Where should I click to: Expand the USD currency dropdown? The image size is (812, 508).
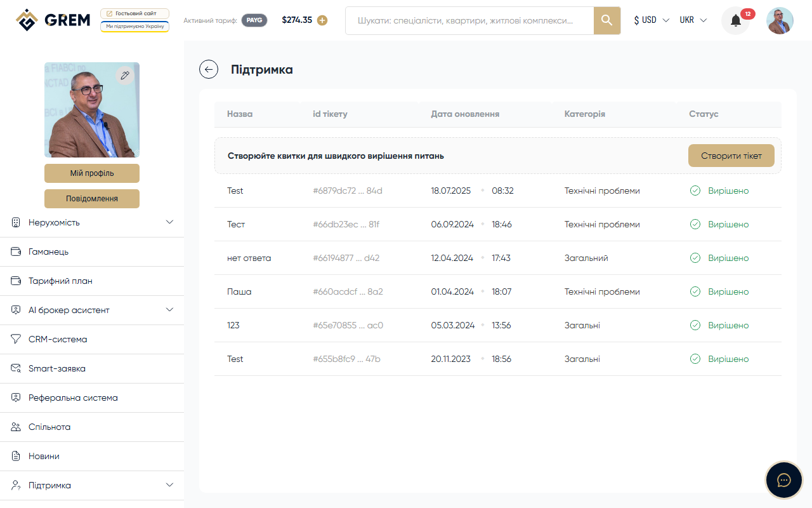point(651,20)
